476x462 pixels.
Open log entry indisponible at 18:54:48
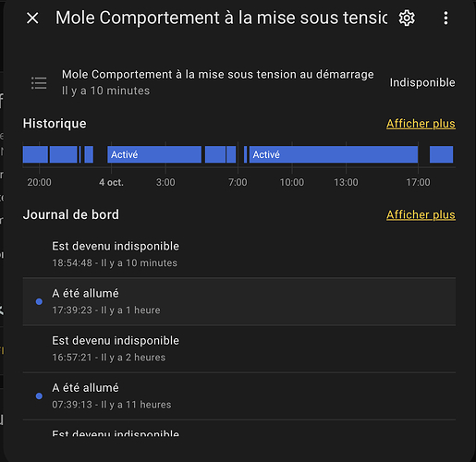[239, 254]
